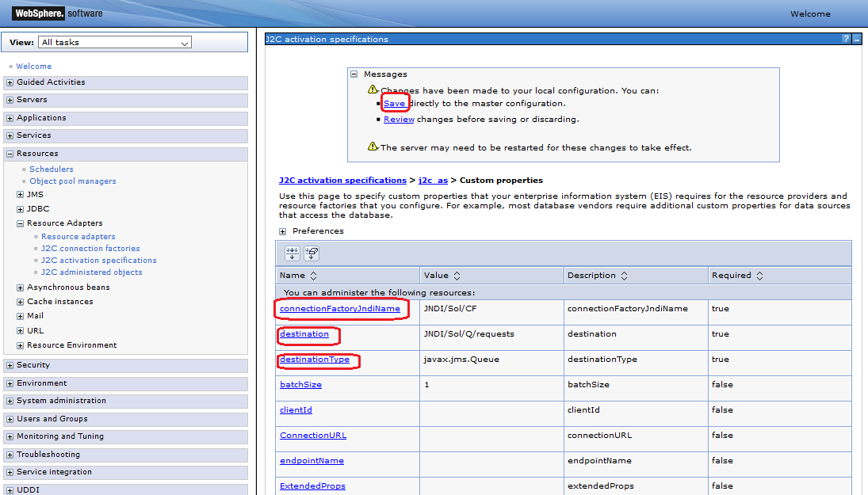Open the connectionFactoryJndiName property
Screen dimensions: 868x495
339,309
